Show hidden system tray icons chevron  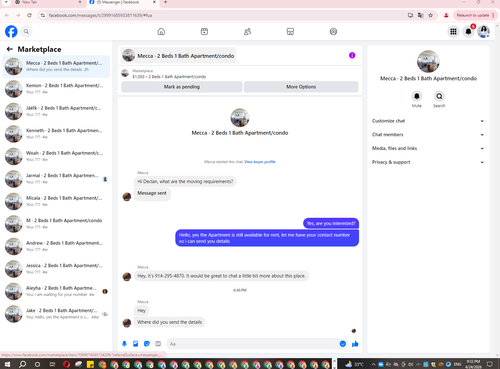click(x=373, y=364)
